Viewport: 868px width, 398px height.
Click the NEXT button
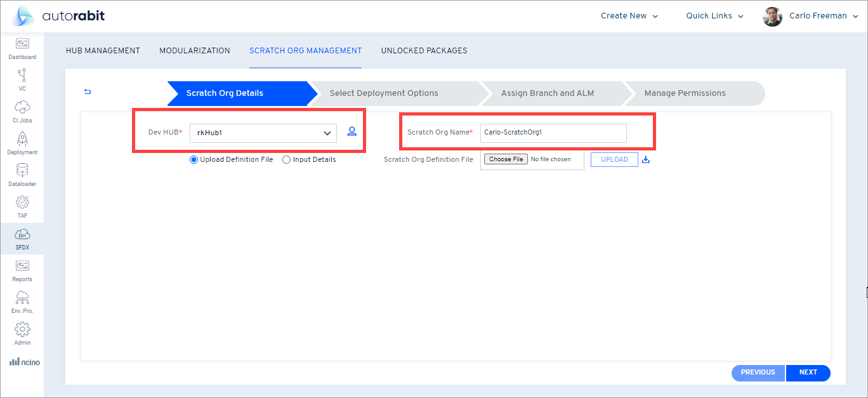pyautogui.click(x=808, y=373)
